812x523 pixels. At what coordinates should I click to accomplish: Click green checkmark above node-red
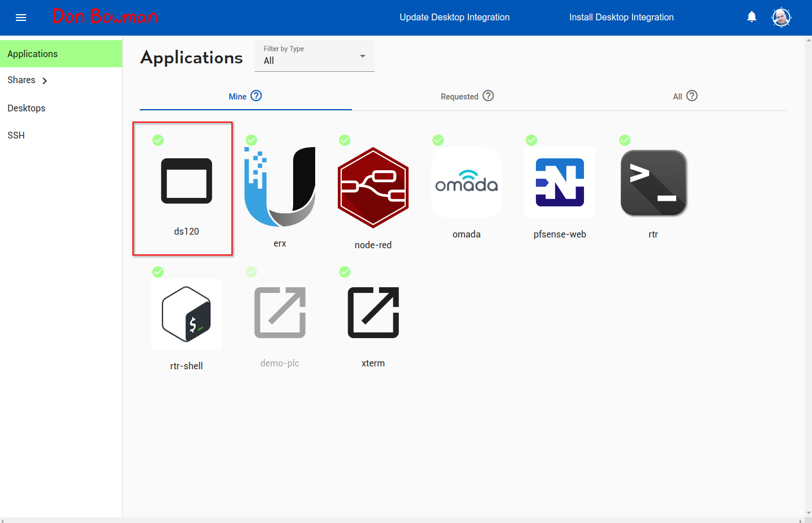[345, 140]
